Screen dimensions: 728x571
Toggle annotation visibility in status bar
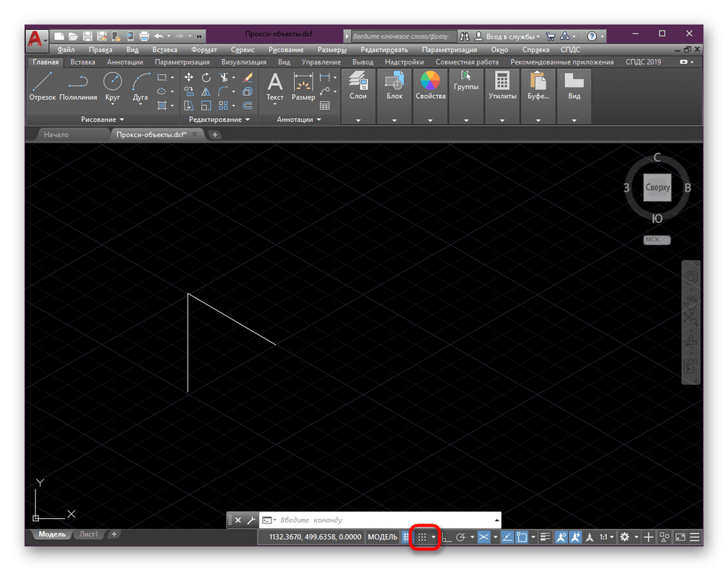(561, 537)
